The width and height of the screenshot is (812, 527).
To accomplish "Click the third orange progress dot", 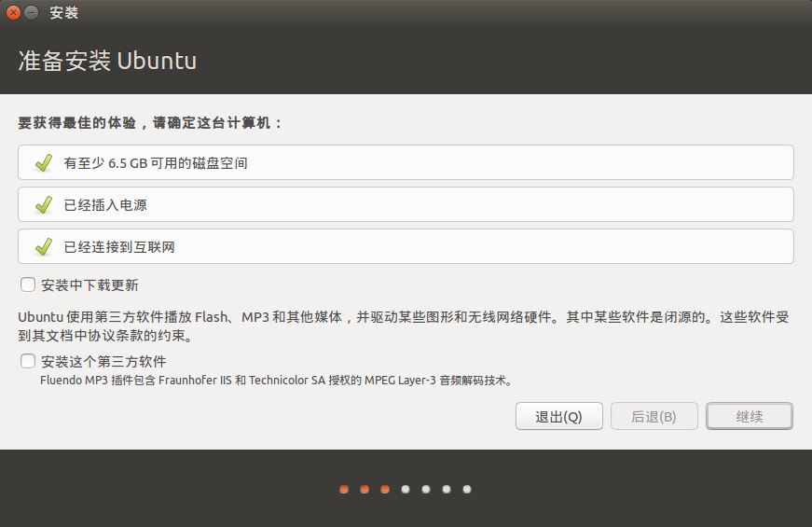I will (x=385, y=489).
